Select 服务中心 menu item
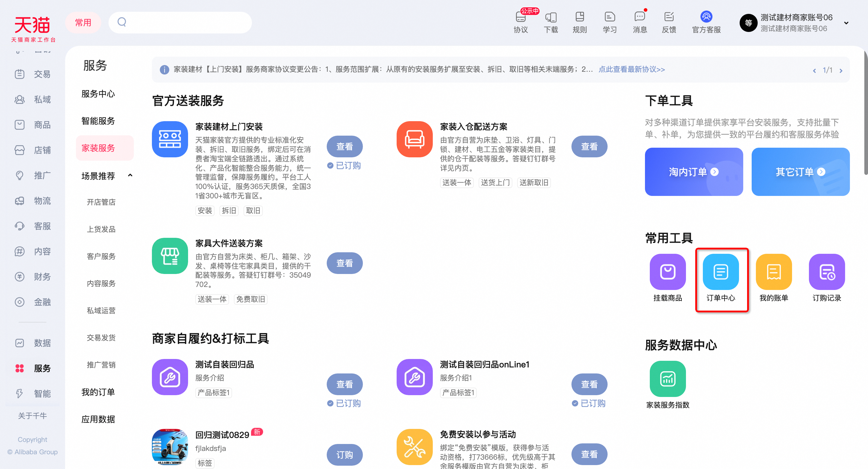 pyautogui.click(x=98, y=94)
